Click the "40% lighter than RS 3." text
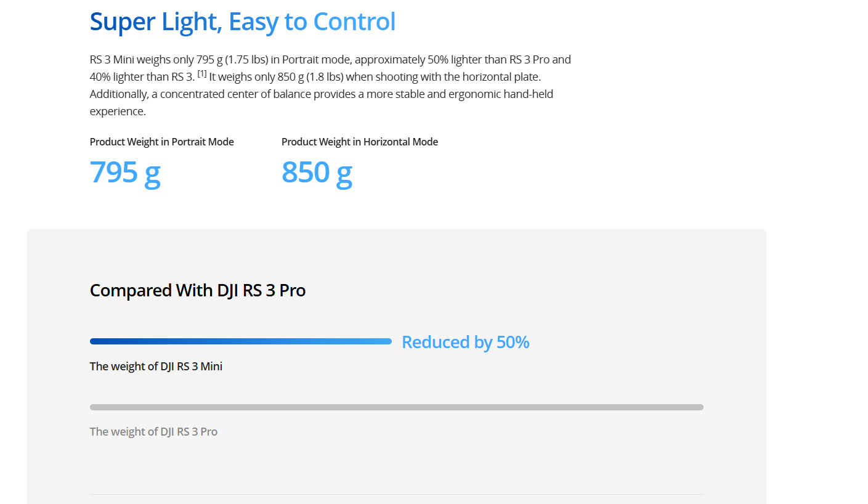This screenshot has height=504, width=868. [142, 77]
